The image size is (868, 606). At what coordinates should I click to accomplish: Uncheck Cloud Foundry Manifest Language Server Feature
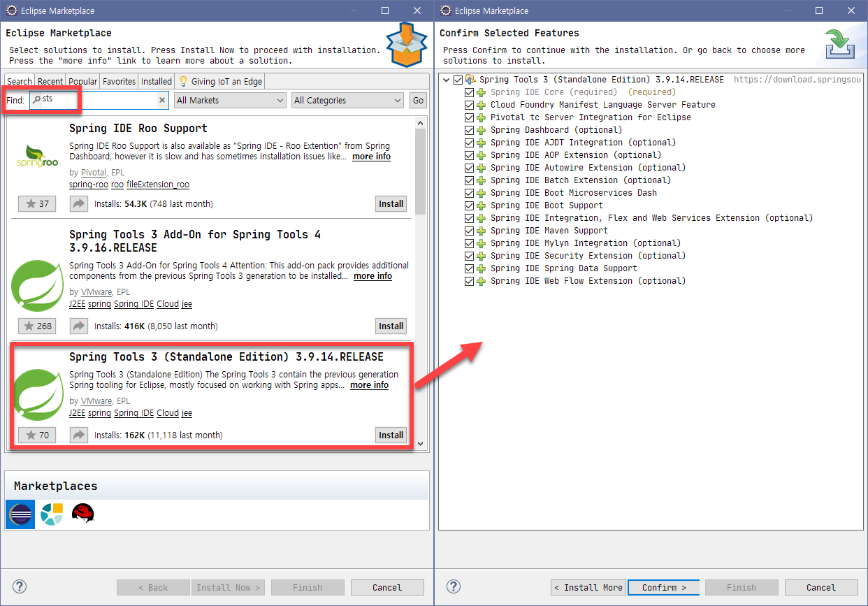pyautogui.click(x=469, y=105)
